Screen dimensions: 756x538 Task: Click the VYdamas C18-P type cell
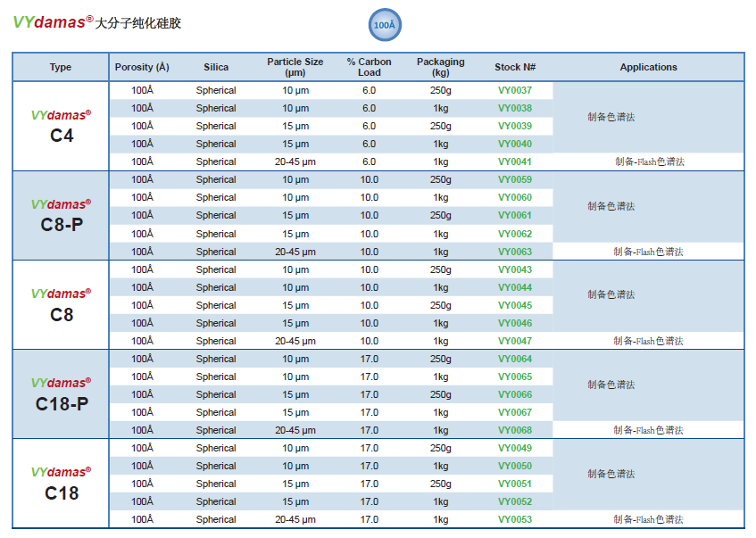(x=61, y=393)
